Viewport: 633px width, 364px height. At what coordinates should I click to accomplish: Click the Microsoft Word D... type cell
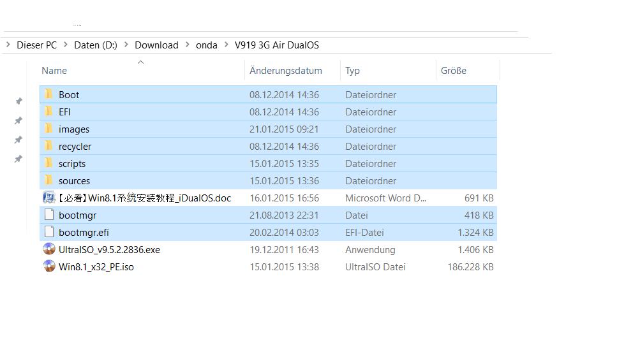pyautogui.click(x=385, y=198)
